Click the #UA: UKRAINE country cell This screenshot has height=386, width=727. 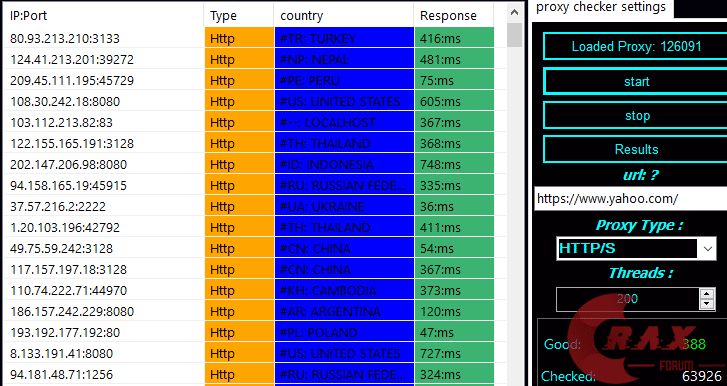click(x=344, y=206)
